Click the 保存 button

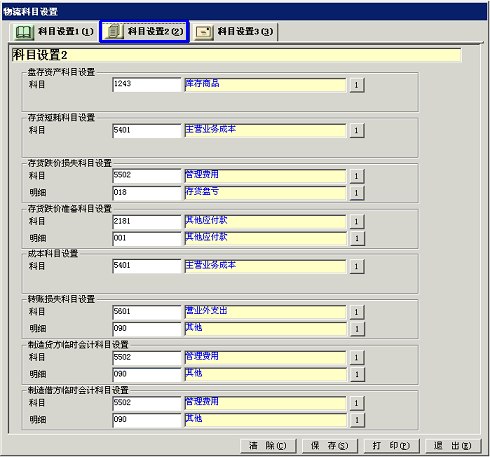click(x=330, y=446)
